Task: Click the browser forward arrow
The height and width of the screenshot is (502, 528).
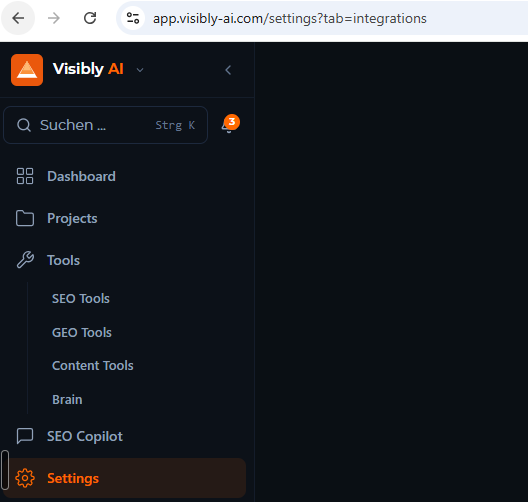Action: [x=54, y=18]
